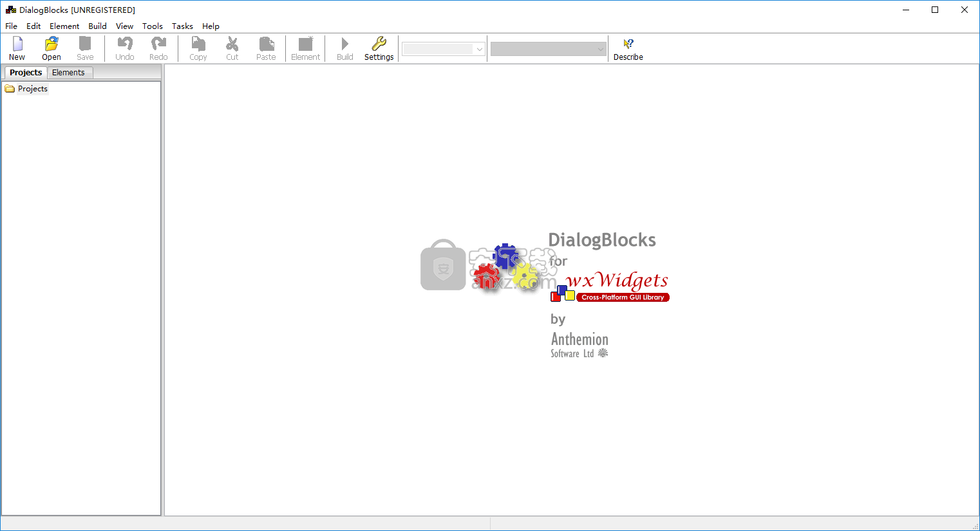Open the File menu
This screenshot has height=531, width=980.
[12, 26]
